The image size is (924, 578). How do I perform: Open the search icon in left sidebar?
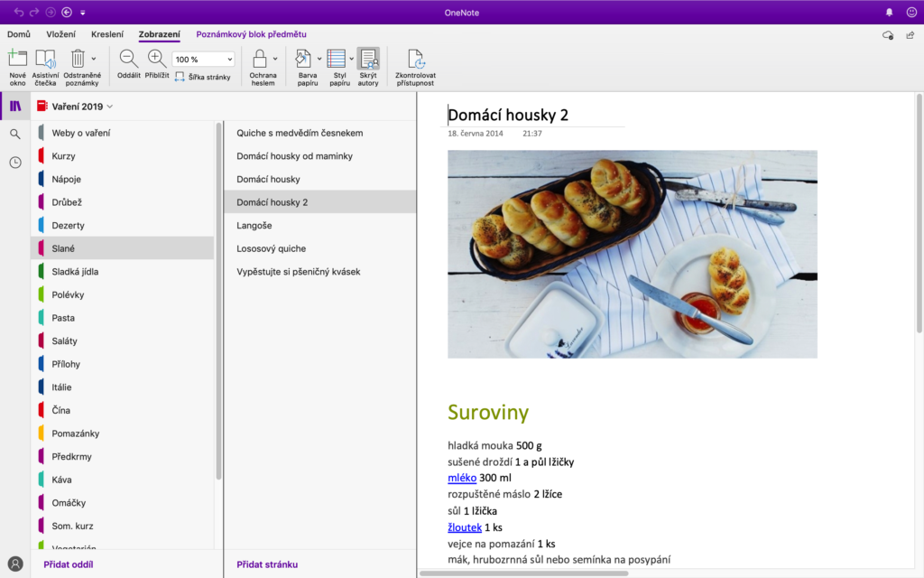15,134
